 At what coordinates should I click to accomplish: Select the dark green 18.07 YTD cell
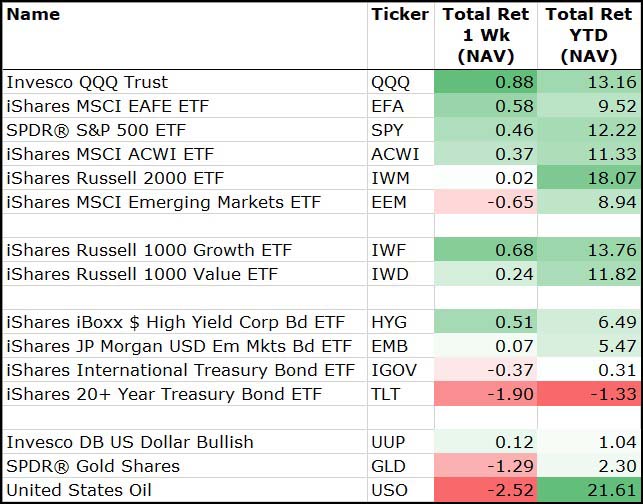point(589,178)
